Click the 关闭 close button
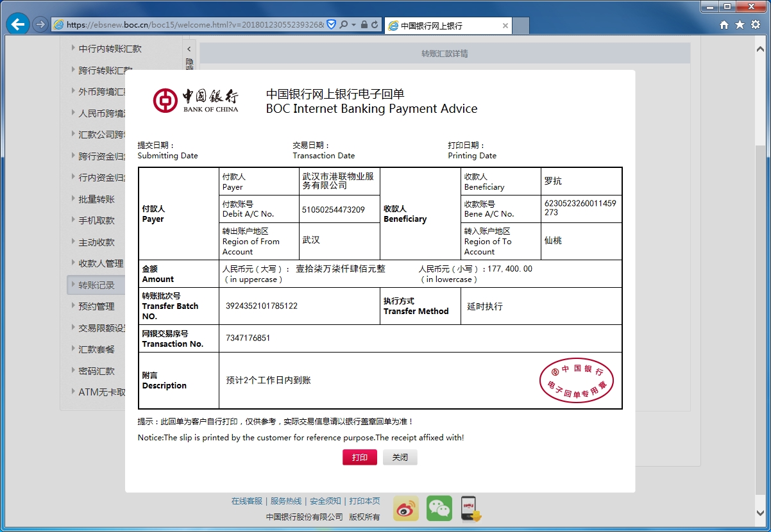771x532 pixels. tap(400, 457)
